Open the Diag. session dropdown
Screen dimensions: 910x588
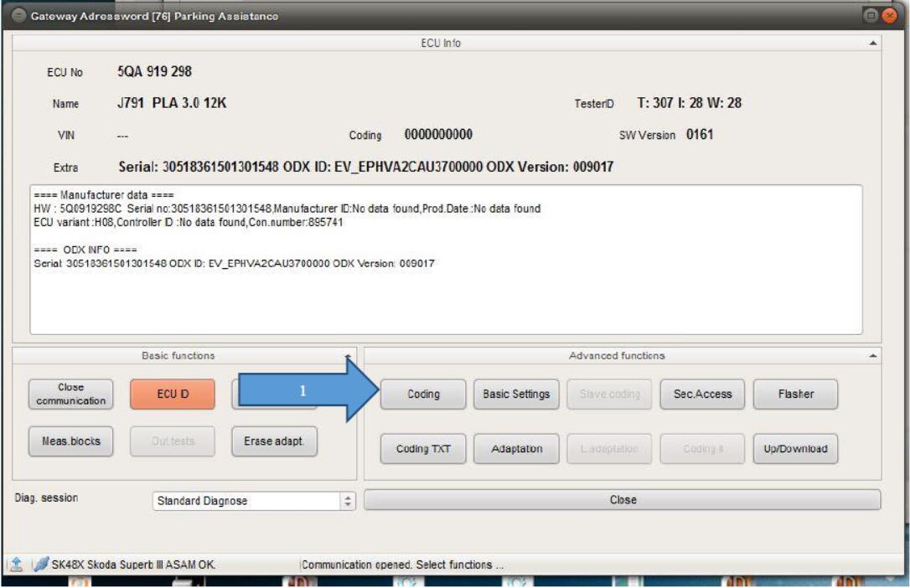point(254,500)
